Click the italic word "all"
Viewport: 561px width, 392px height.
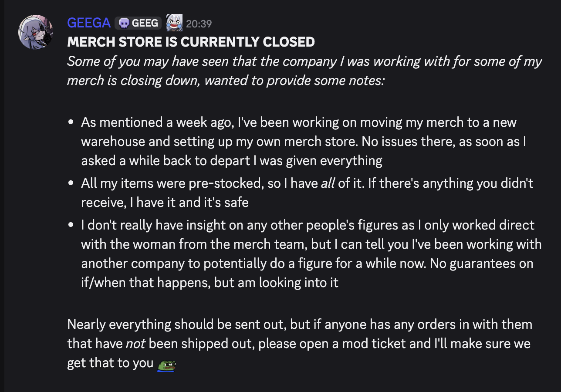point(328,183)
